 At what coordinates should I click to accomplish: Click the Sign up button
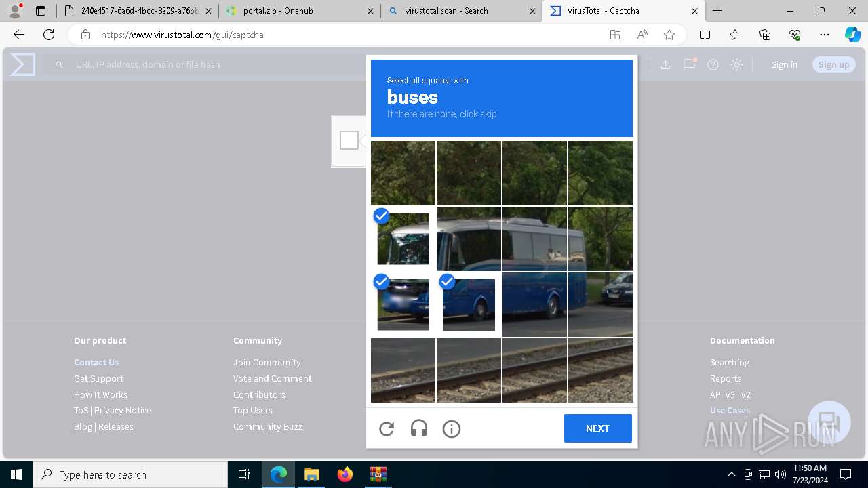[834, 64]
